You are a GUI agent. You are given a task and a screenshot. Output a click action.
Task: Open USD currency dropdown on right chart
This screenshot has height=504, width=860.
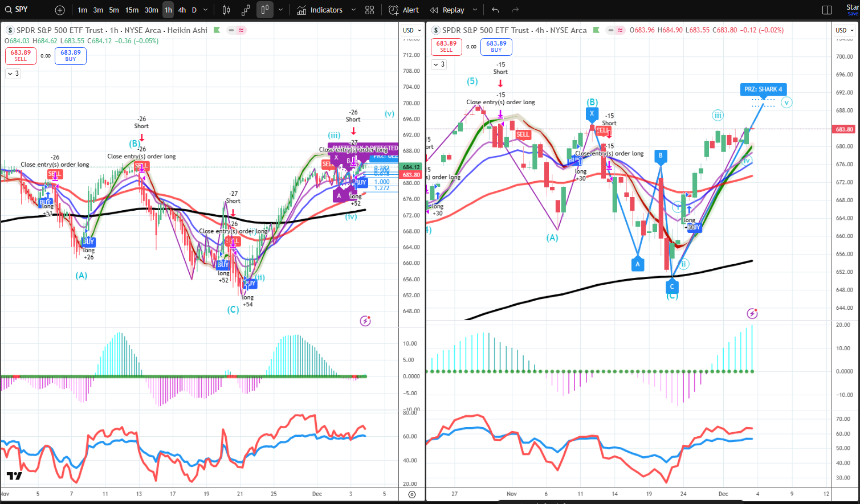[844, 30]
